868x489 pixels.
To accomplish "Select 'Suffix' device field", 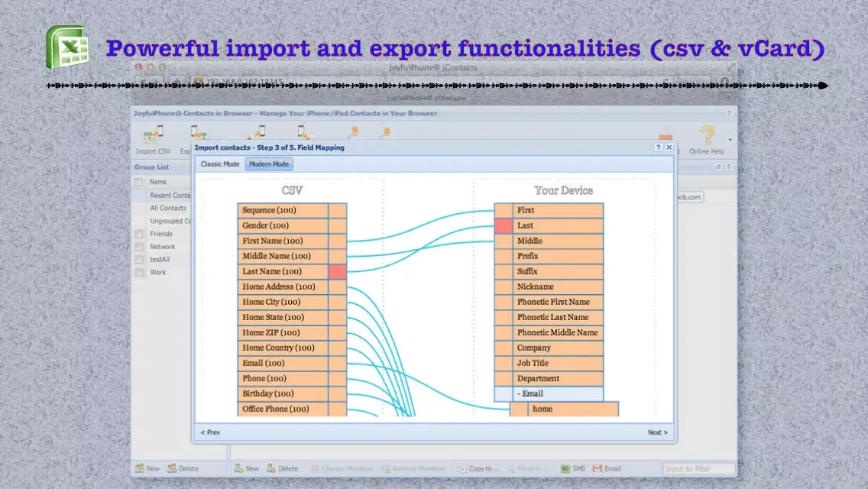I will 558,271.
